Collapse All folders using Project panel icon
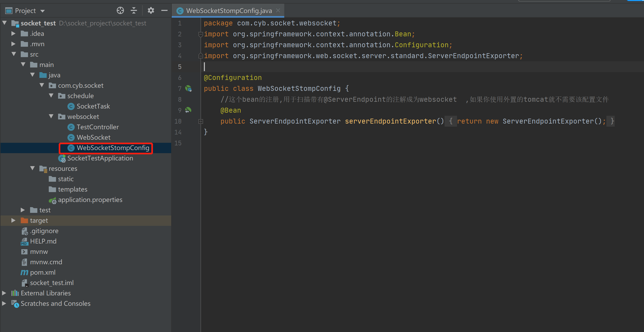The image size is (644, 332). (134, 10)
